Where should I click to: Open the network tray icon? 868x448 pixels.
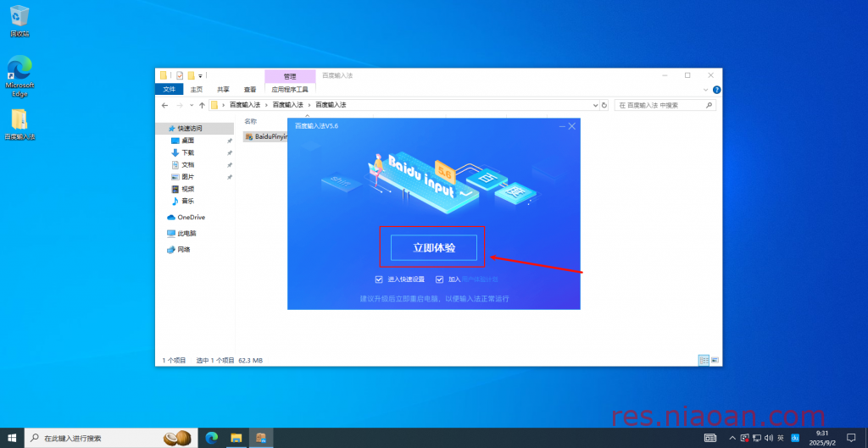(x=757, y=438)
